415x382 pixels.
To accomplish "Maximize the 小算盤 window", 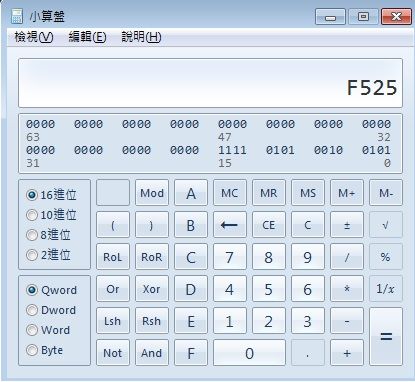I will coord(363,17).
